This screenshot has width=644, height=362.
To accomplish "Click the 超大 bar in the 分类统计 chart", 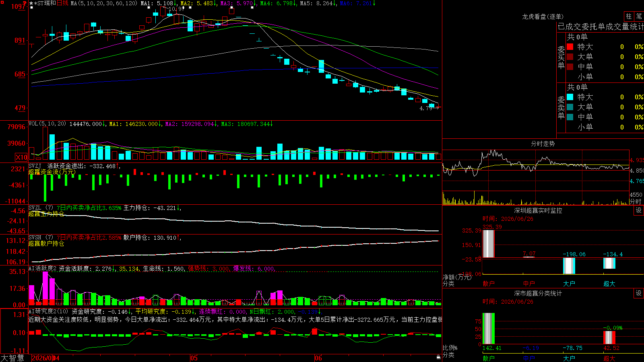I will point(609,337).
